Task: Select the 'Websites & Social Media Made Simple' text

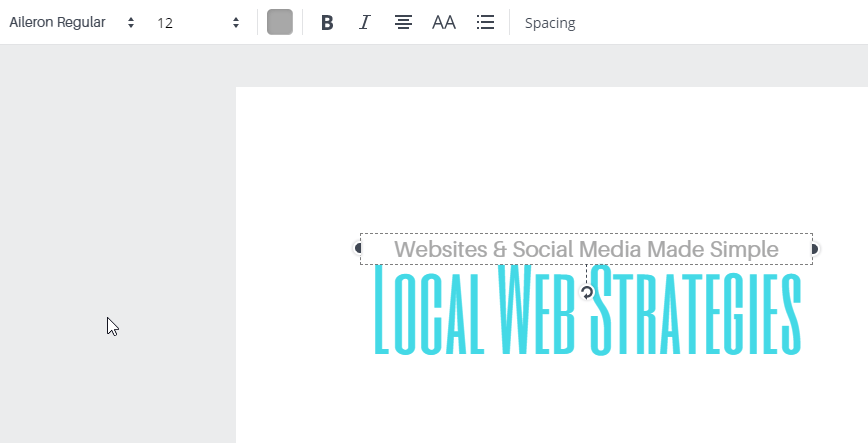Action: point(586,249)
